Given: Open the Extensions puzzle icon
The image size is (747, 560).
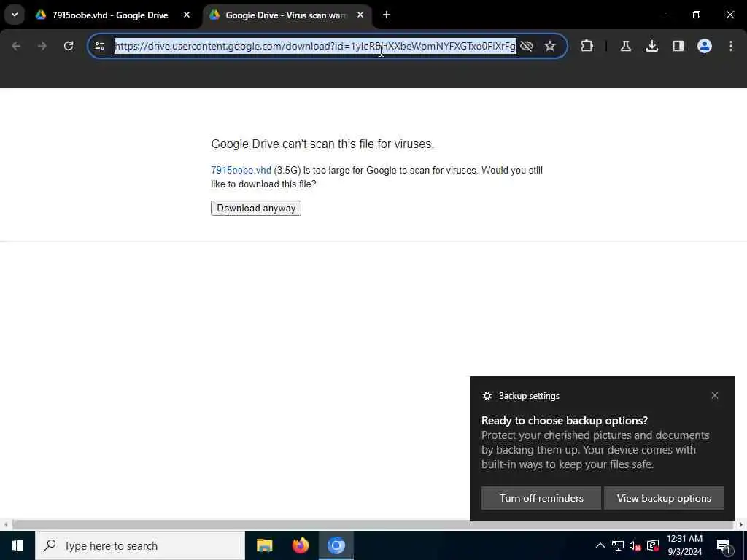Looking at the screenshot, I should click(x=587, y=46).
